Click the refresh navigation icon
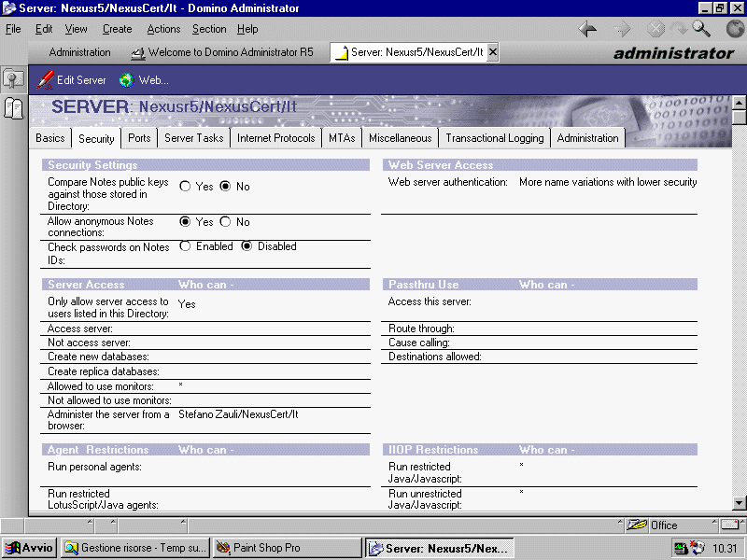Viewport: 747px width, 560px height. [679, 30]
